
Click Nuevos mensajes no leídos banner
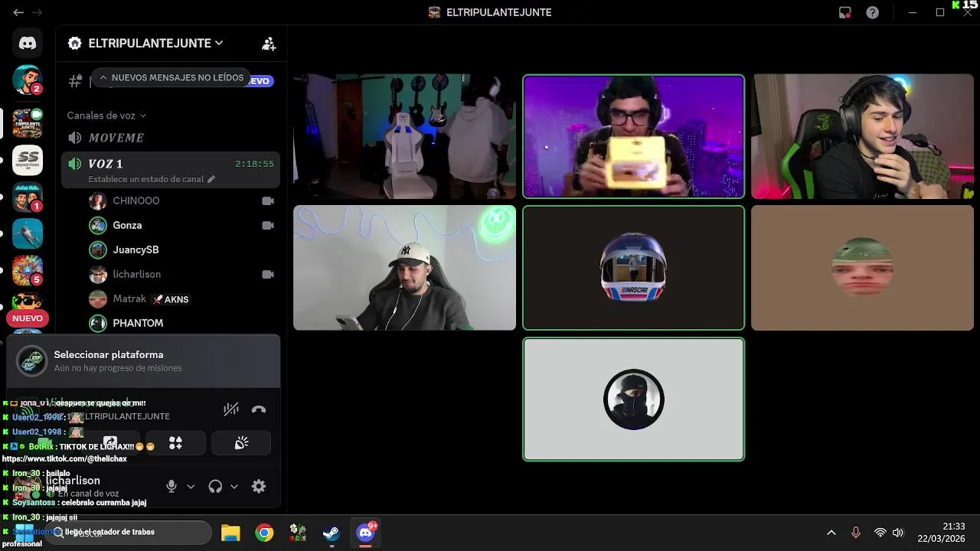pos(171,78)
